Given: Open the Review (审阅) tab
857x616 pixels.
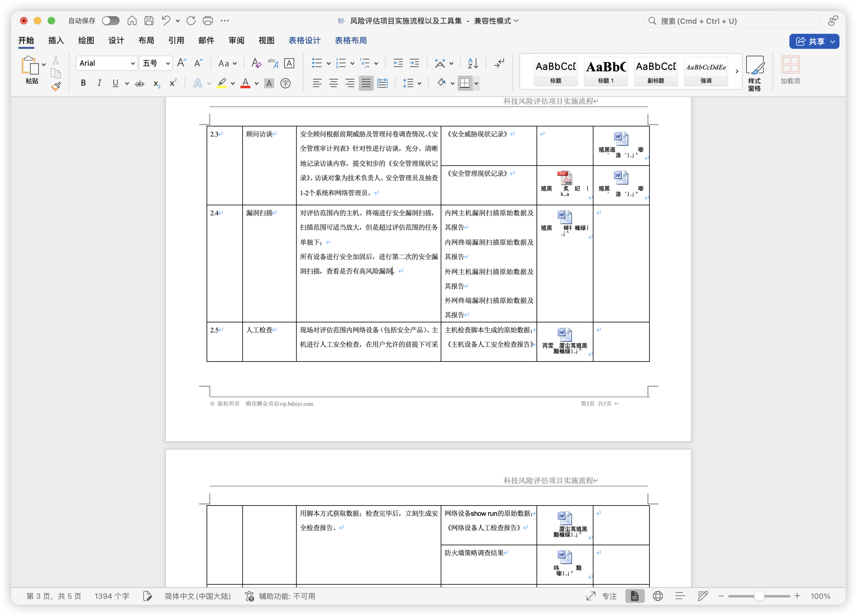Looking at the screenshot, I should pos(236,41).
